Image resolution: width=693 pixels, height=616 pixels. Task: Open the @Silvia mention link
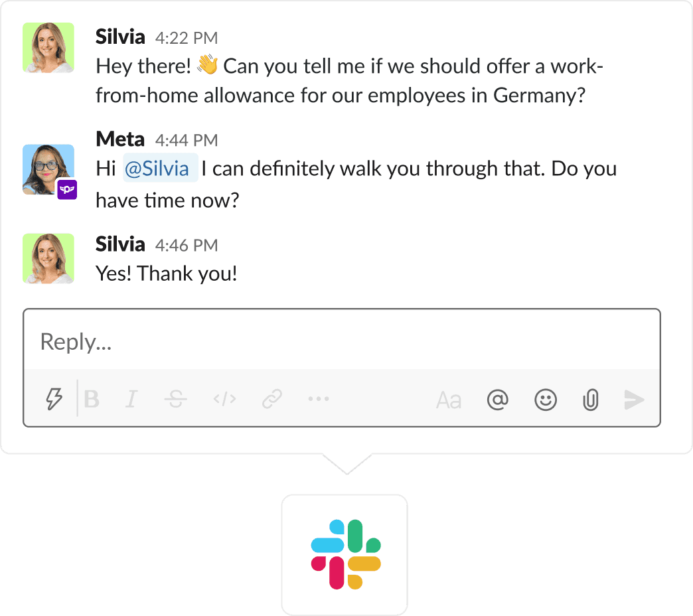click(160, 169)
